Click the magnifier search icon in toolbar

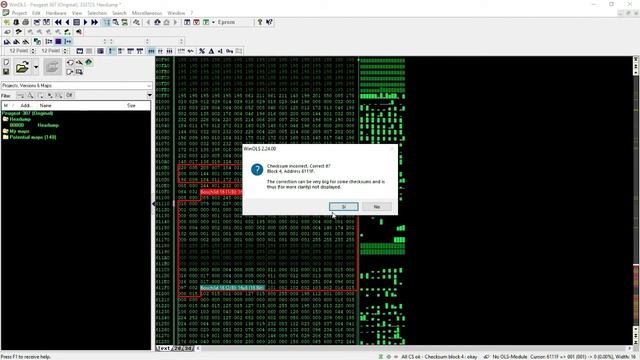pos(116,22)
